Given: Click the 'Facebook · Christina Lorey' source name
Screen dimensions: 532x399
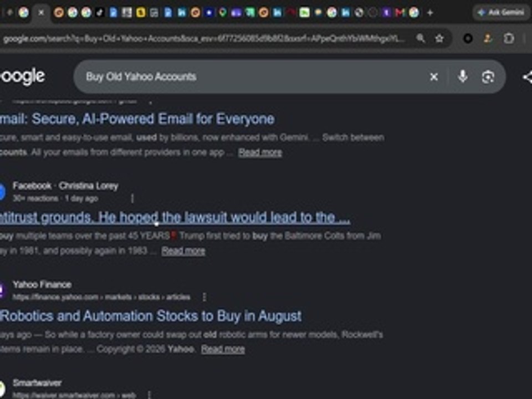Looking at the screenshot, I should coord(65,186).
